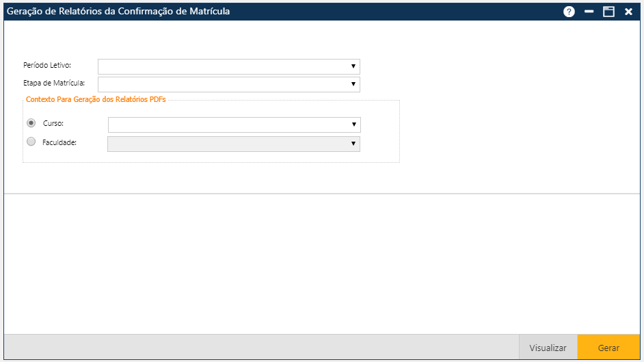Image resolution: width=644 pixels, height=362 pixels.
Task: Click the Faculdade combo box arrow
Action: point(353,144)
